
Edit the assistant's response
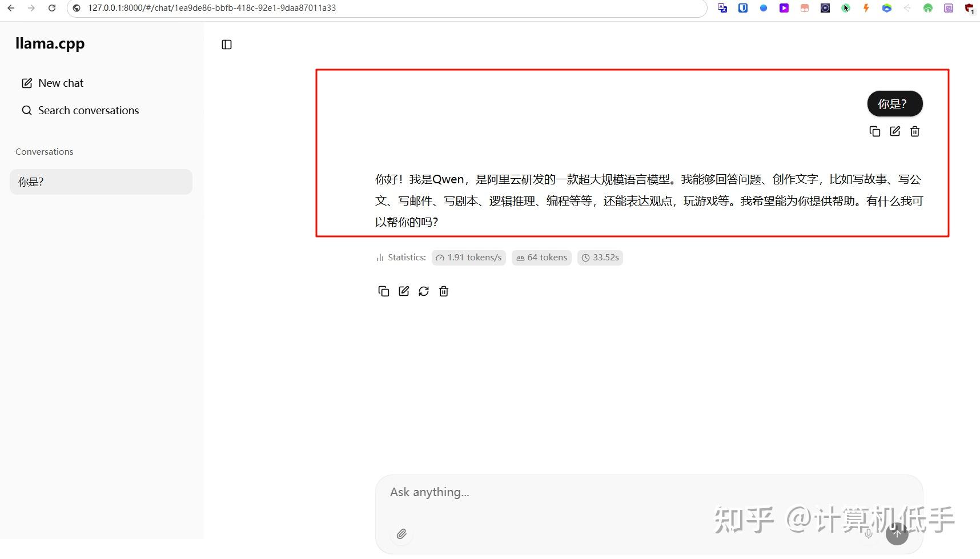pos(403,291)
